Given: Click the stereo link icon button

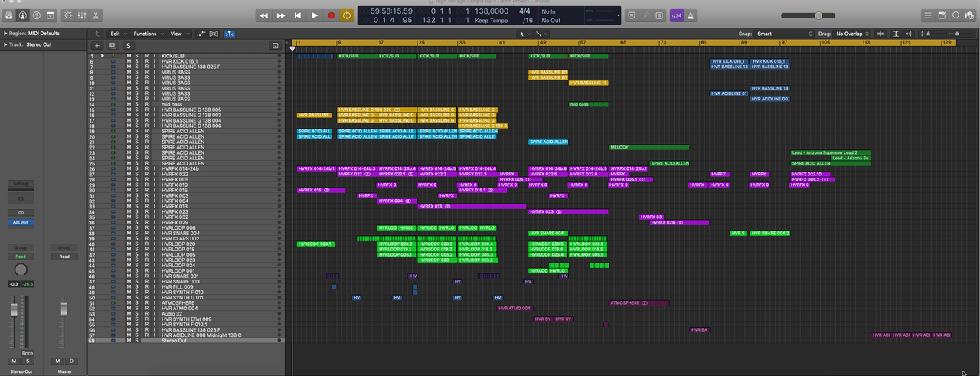Looking at the screenshot, I should (21, 212).
